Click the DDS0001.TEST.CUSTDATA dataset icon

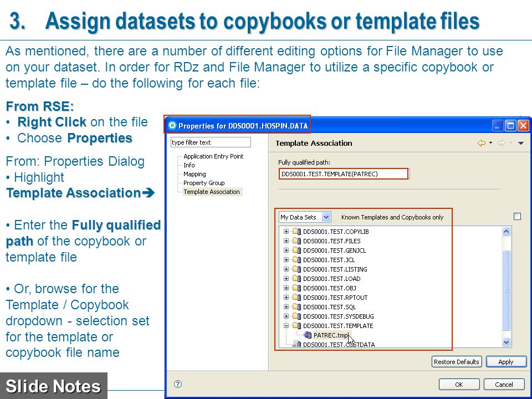click(297, 344)
